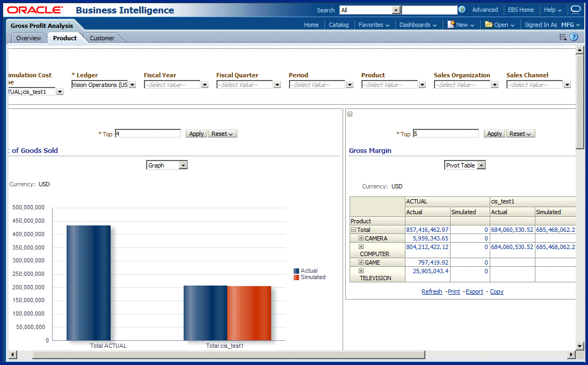
Task: Open the Pivot Table view selector dropdown
Action: pos(482,165)
